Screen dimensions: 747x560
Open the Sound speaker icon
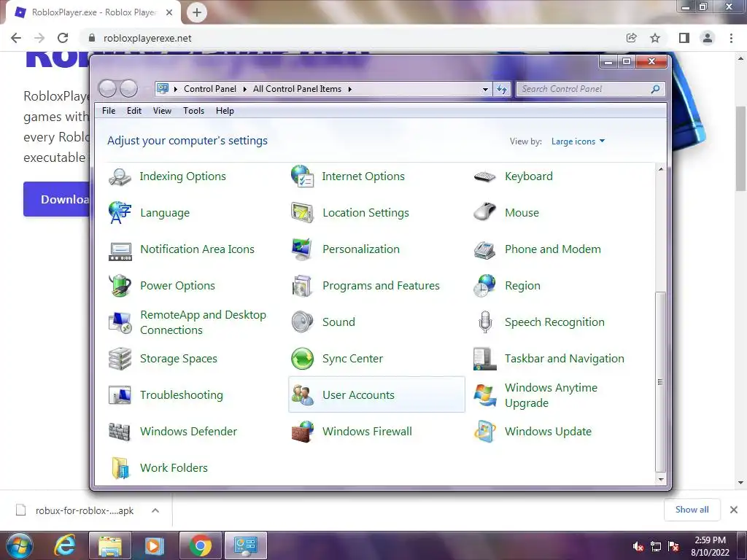(302, 322)
